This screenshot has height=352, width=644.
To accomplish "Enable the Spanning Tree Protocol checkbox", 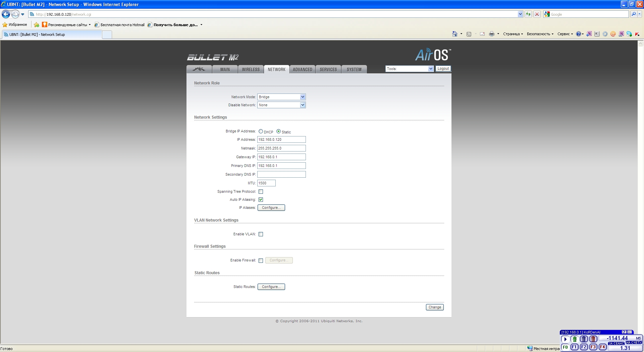I will tap(261, 192).
